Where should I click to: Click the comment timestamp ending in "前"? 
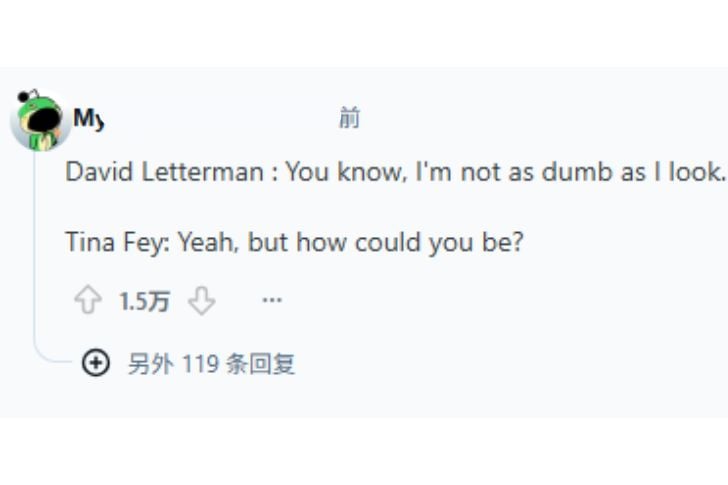pos(349,119)
